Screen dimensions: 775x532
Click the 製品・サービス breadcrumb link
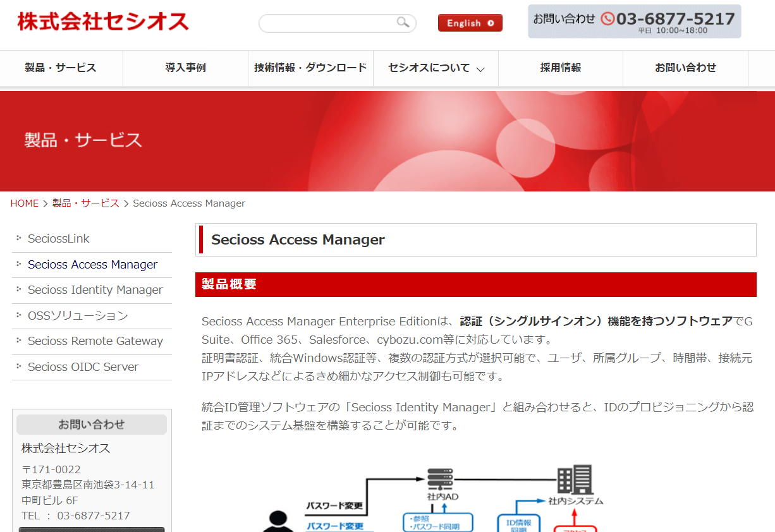coord(86,203)
